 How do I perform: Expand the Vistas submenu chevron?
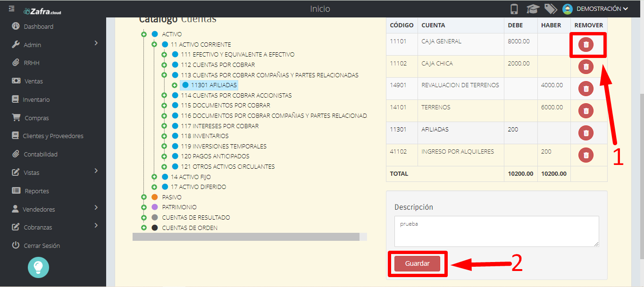(96, 171)
